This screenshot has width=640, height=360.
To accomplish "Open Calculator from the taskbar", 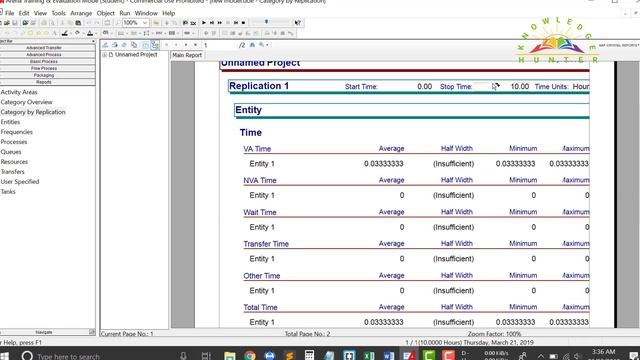I will click(x=309, y=356).
